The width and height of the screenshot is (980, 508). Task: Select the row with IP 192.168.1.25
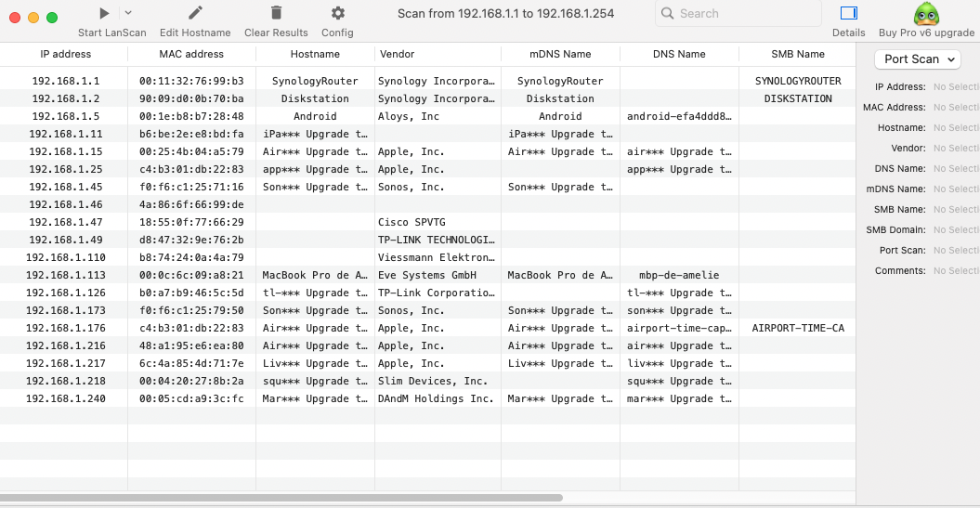pyautogui.click(x=427, y=169)
